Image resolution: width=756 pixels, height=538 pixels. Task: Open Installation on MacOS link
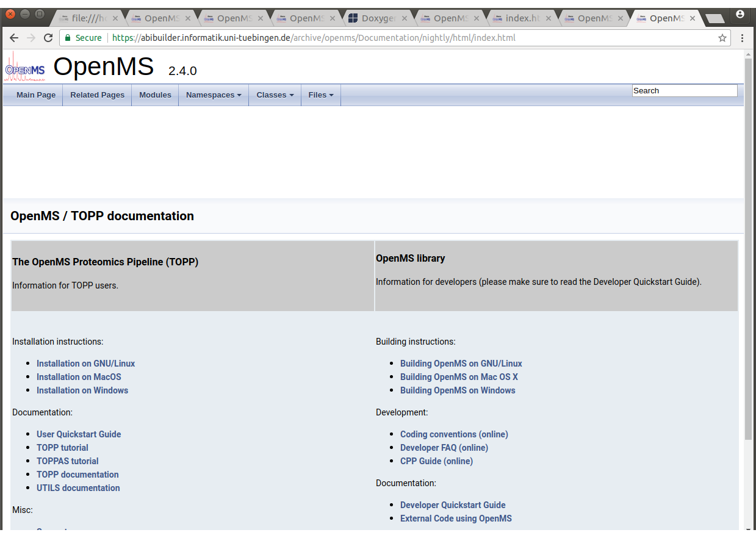79,377
